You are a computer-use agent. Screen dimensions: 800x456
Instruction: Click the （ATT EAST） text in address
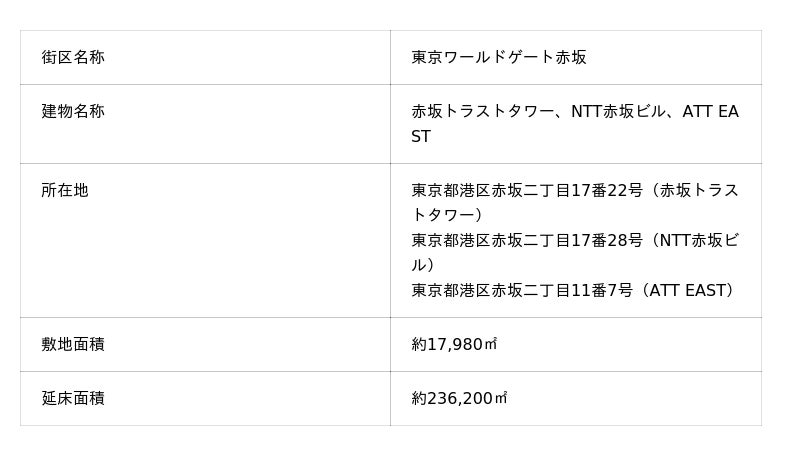(x=690, y=291)
